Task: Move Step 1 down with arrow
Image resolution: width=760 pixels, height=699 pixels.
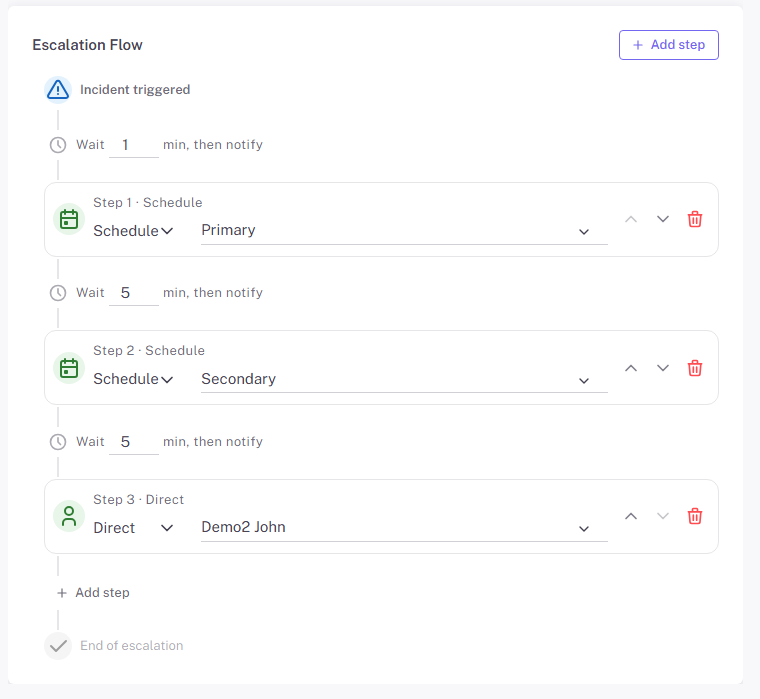Action: click(x=662, y=219)
